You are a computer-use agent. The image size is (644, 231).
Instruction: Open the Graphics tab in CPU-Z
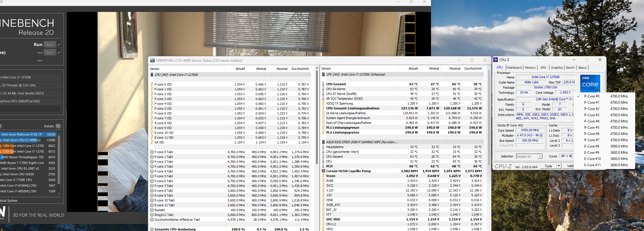tap(557, 68)
